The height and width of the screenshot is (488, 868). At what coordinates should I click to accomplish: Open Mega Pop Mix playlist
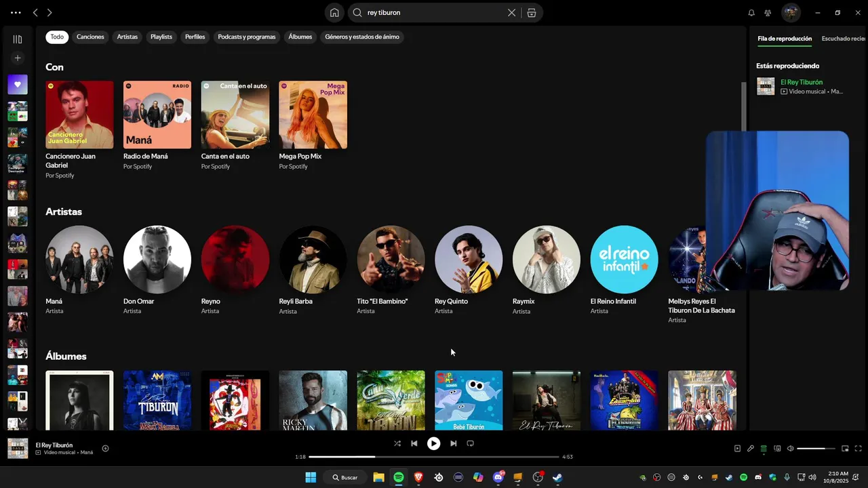[313, 115]
